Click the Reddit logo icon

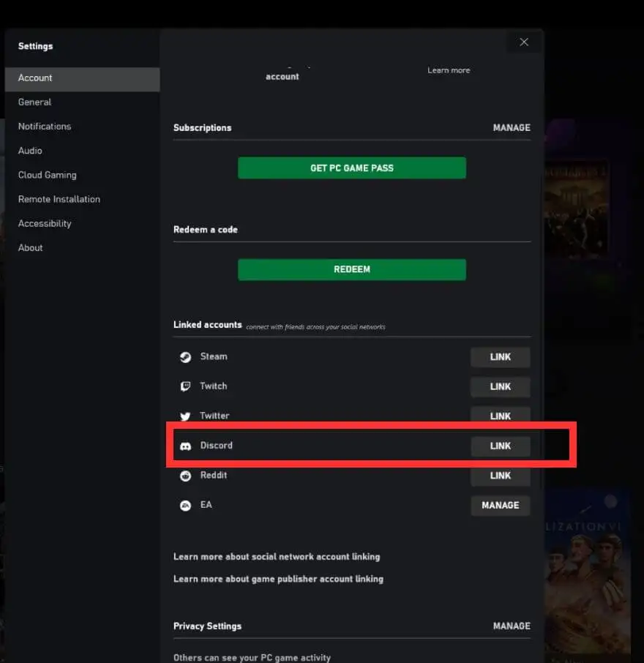pyautogui.click(x=185, y=476)
